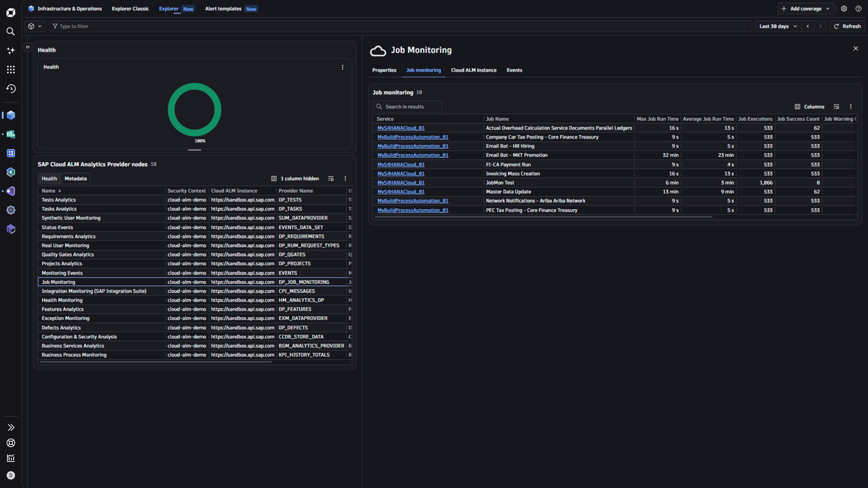This screenshot has height=488, width=868.
Task: Open the Job monitoring table row-settings icon
Action: point(836,107)
